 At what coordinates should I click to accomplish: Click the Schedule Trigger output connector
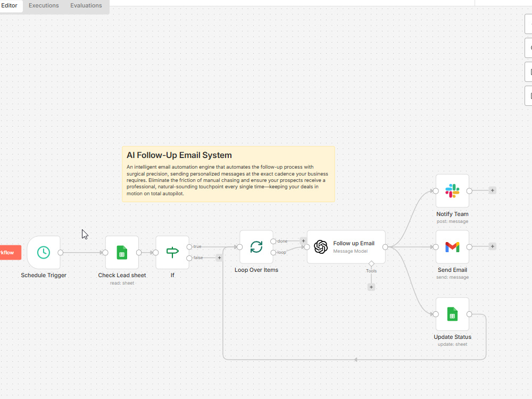(x=61, y=252)
